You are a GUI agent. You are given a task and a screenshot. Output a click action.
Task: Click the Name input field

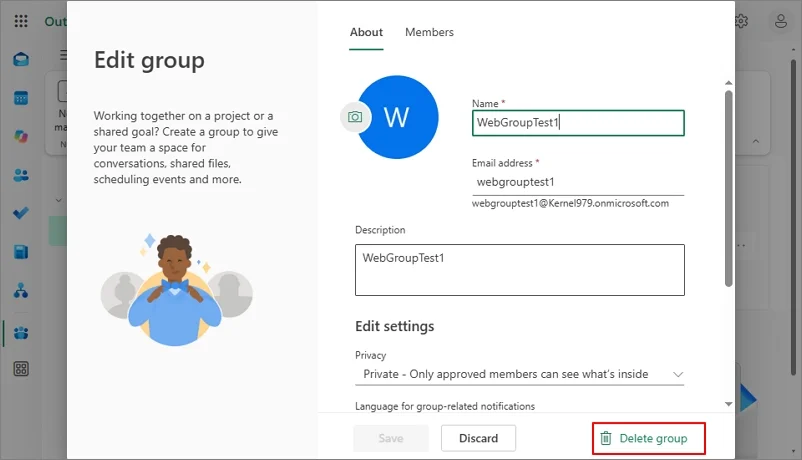(578, 123)
